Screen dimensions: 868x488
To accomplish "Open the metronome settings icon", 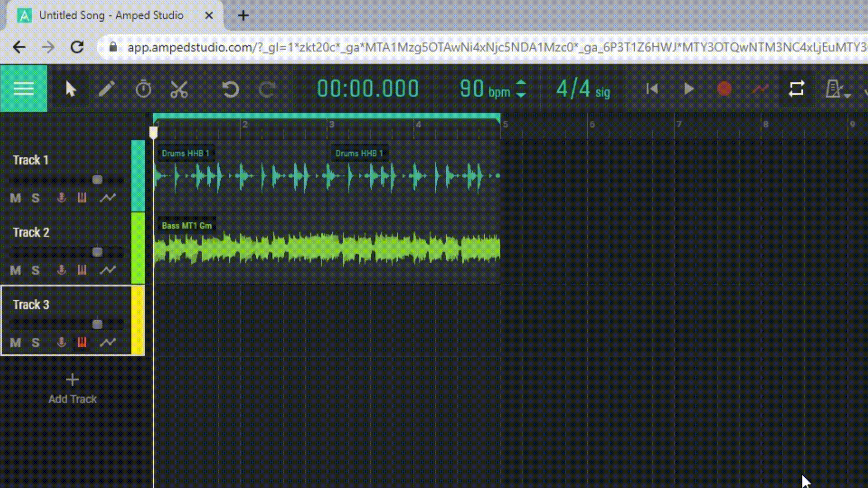I will [x=834, y=89].
